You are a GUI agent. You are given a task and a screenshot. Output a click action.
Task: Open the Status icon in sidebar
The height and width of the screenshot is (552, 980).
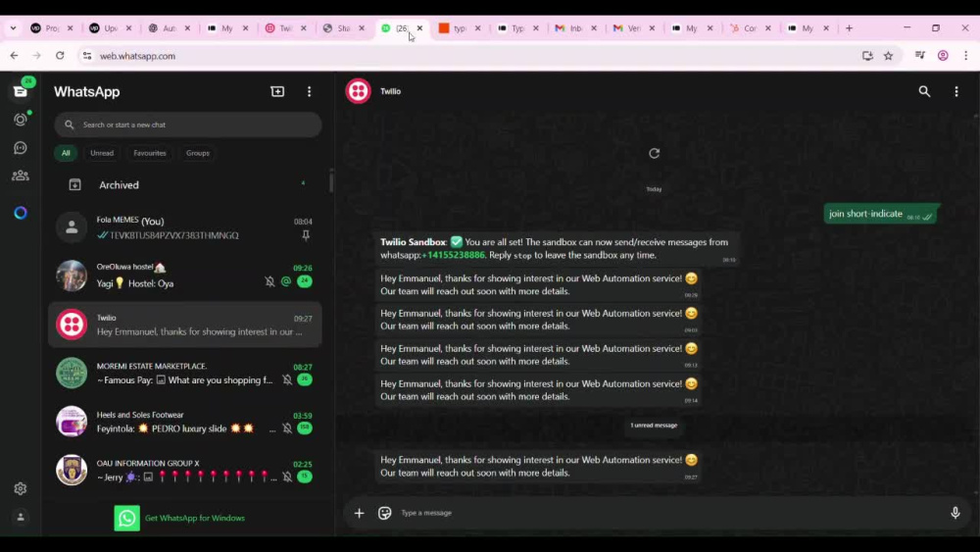(20, 120)
